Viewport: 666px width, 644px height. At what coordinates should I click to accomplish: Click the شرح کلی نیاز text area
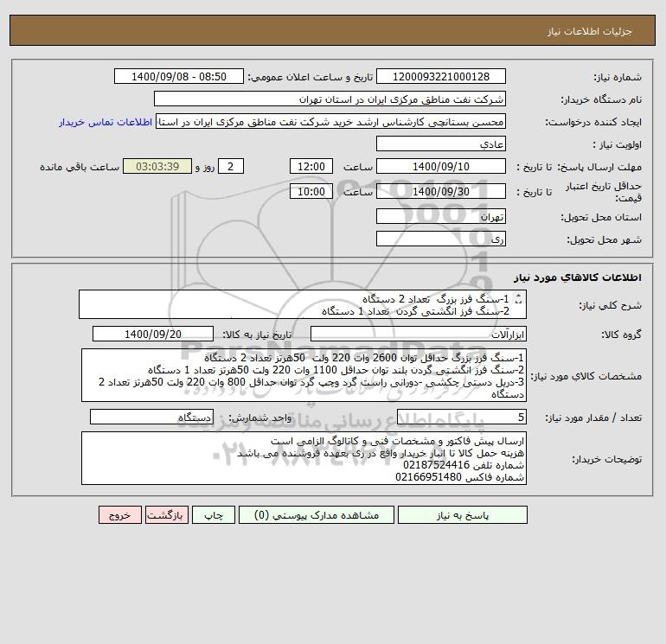coord(303,305)
